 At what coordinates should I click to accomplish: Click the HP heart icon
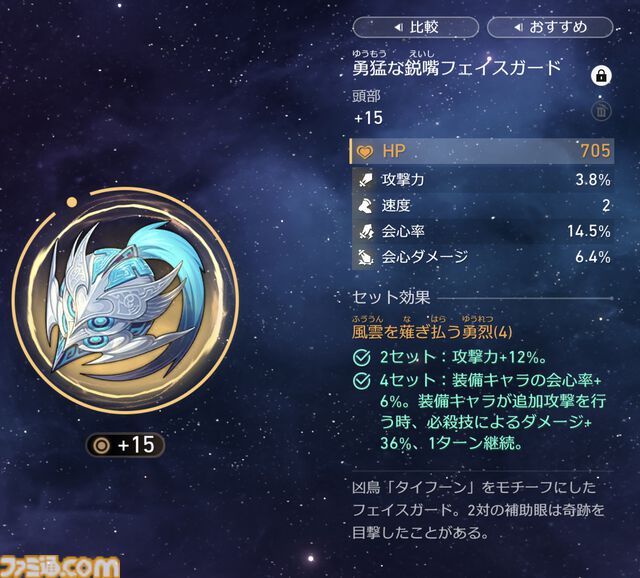pos(365,152)
